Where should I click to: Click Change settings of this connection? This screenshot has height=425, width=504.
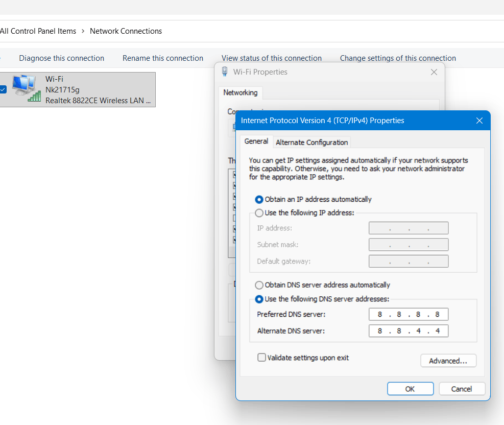[398, 58]
